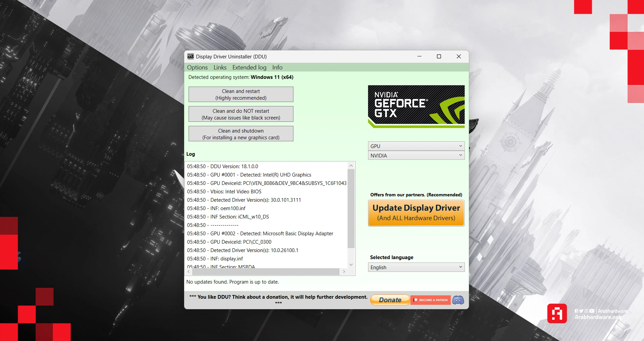
Task: Open the Extended log menu
Action: (249, 67)
